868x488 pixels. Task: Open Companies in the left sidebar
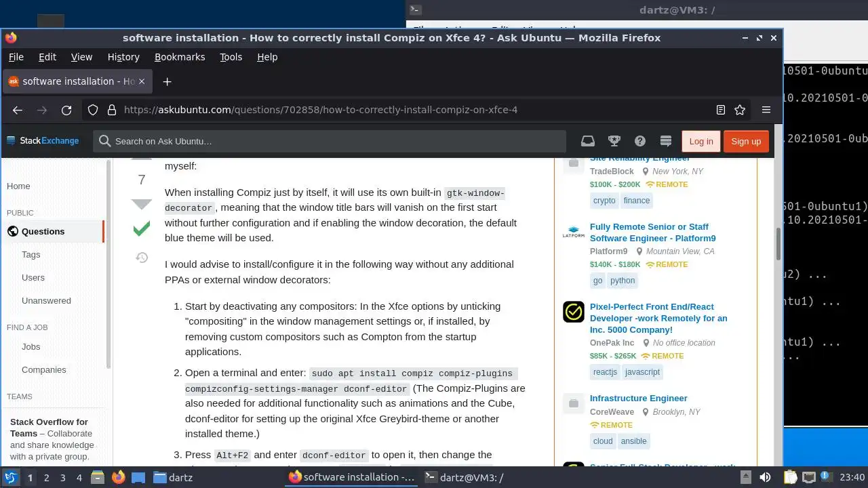[x=44, y=369]
